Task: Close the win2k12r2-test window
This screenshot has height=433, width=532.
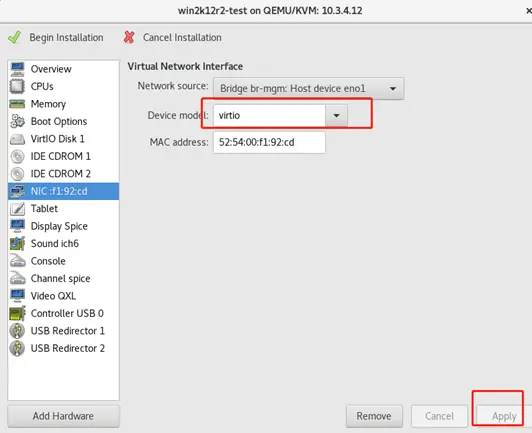Action: pyautogui.click(x=529, y=11)
